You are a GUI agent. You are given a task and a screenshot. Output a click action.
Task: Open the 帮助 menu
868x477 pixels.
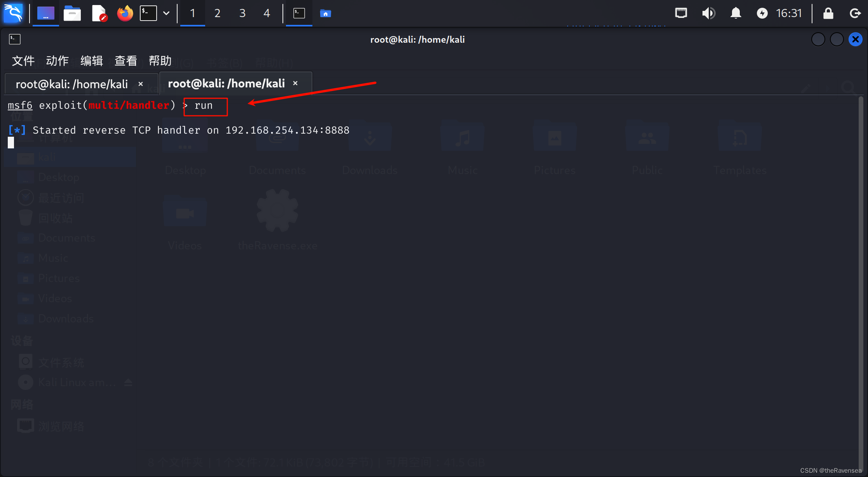(x=160, y=61)
